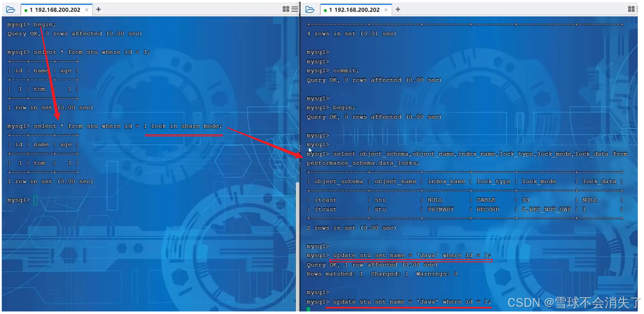Select the left pane 192.168.200.202 tab
This screenshot has height=314, width=644.
[57, 10]
